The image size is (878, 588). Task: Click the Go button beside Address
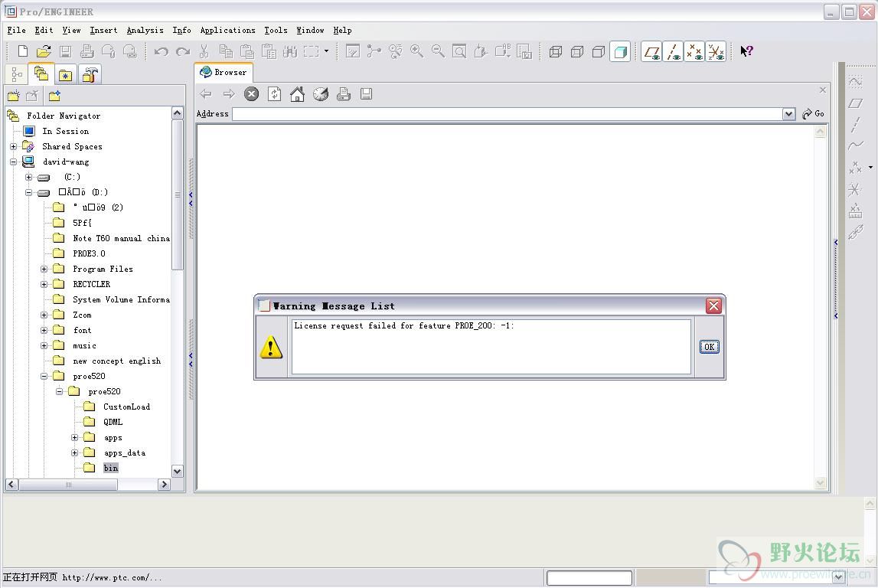[x=813, y=113]
